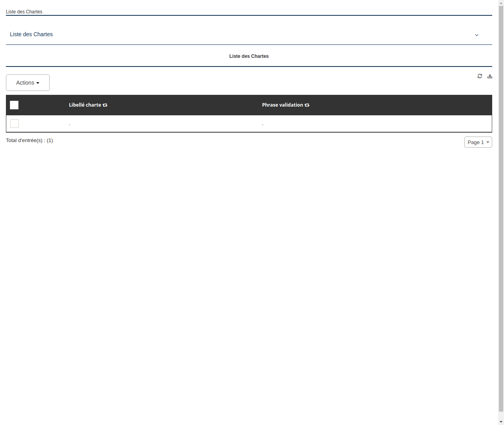The width and height of the screenshot is (504, 425).
Task: Select the first row under Libellé charte
Action: 70,124
